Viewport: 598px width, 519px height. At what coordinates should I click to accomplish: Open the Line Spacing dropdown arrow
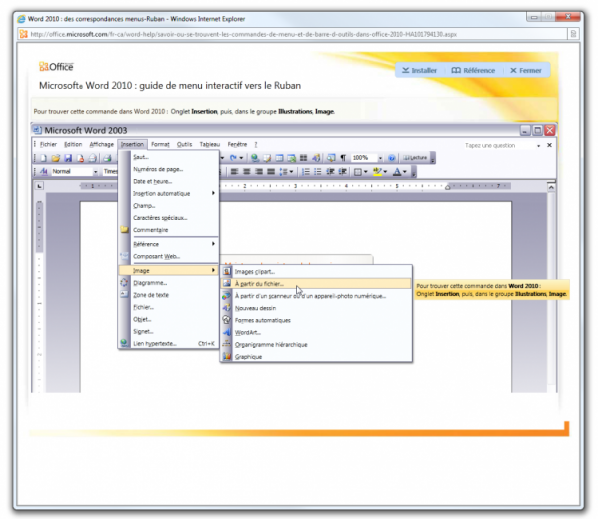coord(291,172)
